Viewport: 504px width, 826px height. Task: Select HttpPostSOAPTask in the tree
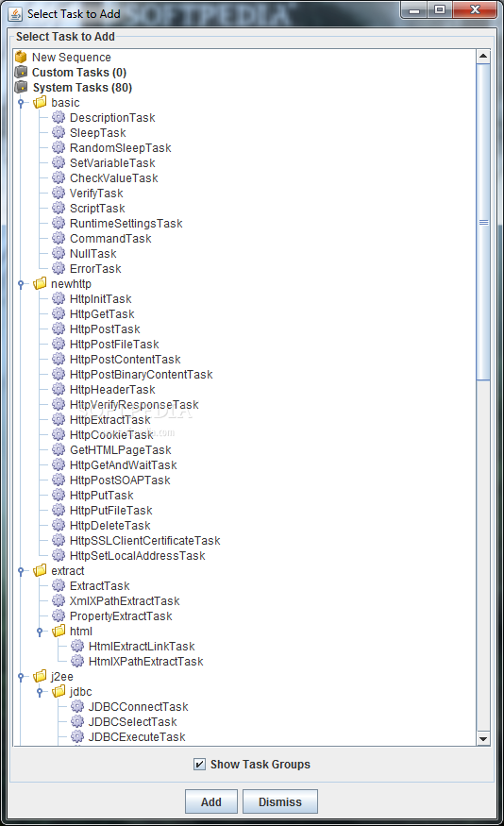pos(120,480)
